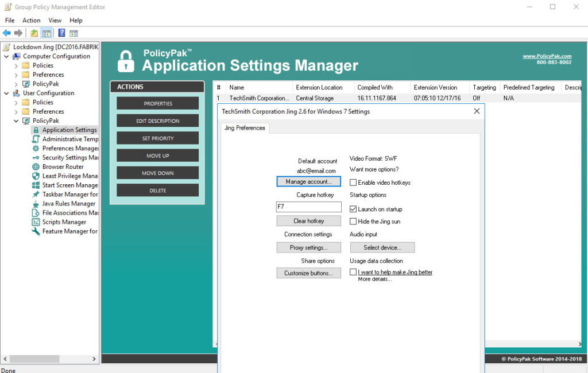Open the www.PolicyPak.com link
588x373 pixels.
pos(547,56)
